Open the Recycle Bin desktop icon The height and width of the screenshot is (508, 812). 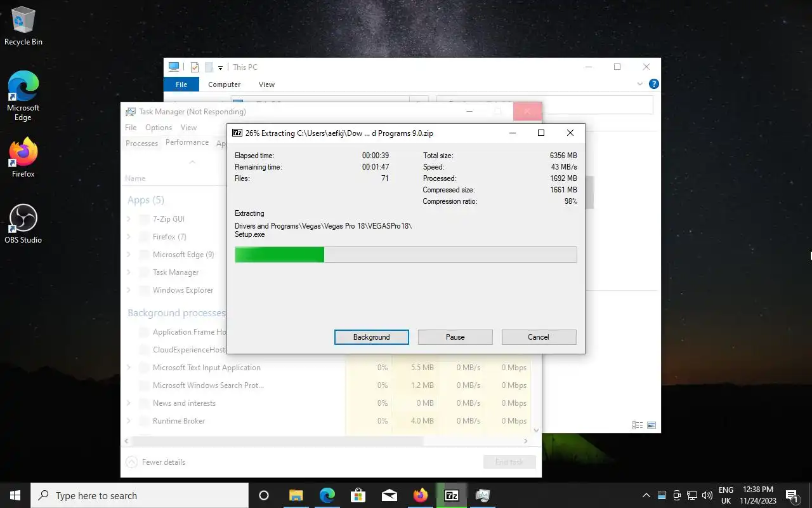pyautogui.click(x=23, y=27)
